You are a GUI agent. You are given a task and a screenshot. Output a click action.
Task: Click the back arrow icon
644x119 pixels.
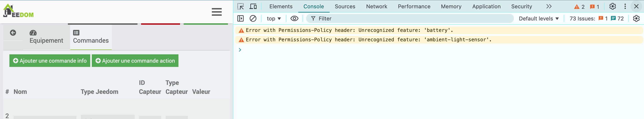(13, 33)
